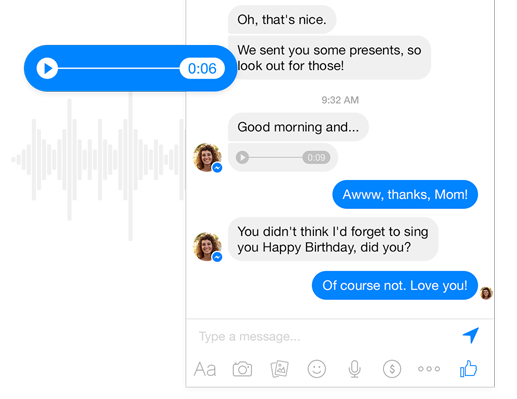Open the three-dot more options

point(429,369)
